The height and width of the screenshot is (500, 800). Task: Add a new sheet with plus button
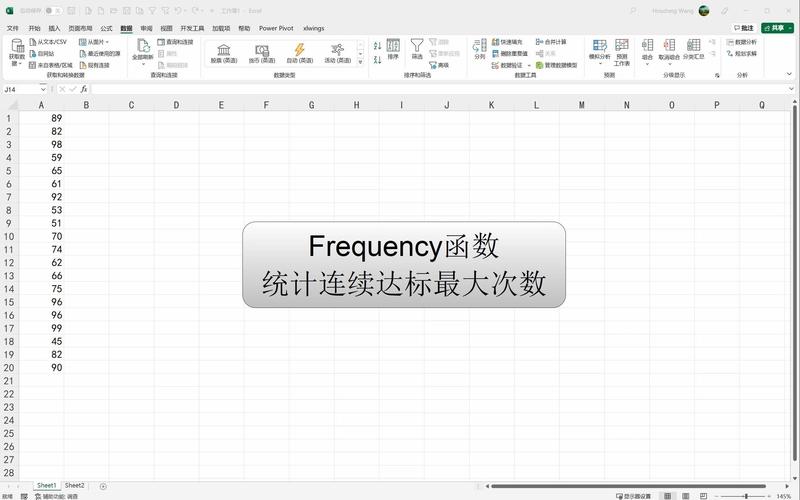click(103, 486)
